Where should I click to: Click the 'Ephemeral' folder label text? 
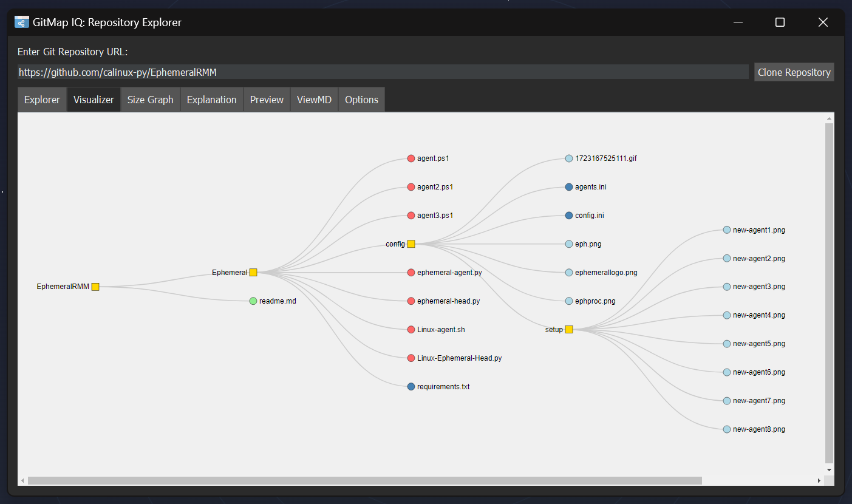230,273
